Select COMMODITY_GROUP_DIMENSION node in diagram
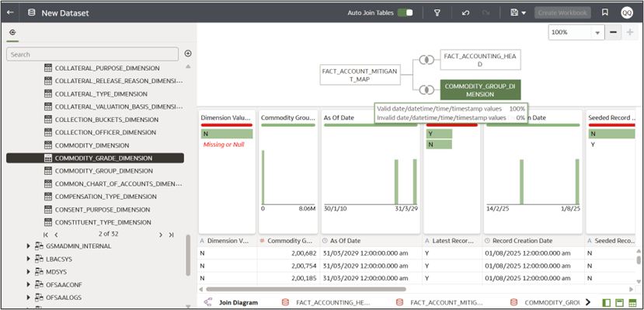644x310 pixels. 481,90
